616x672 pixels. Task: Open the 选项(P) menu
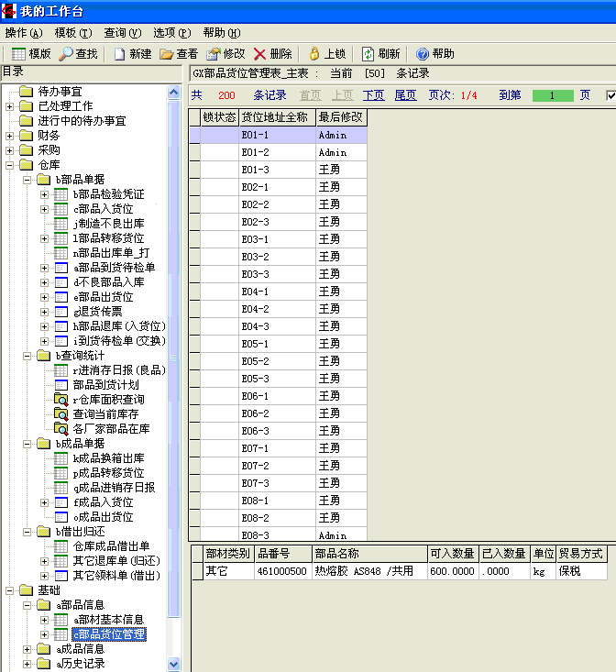click(x=171, y=32)
